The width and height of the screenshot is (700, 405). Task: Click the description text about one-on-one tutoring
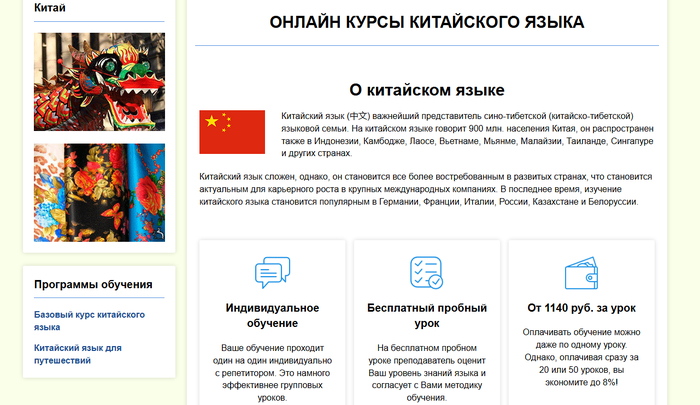272,372
